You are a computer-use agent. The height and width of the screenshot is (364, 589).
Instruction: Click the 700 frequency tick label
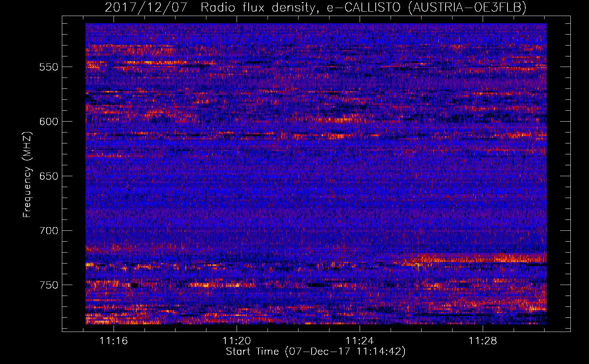tap(49, 231)
